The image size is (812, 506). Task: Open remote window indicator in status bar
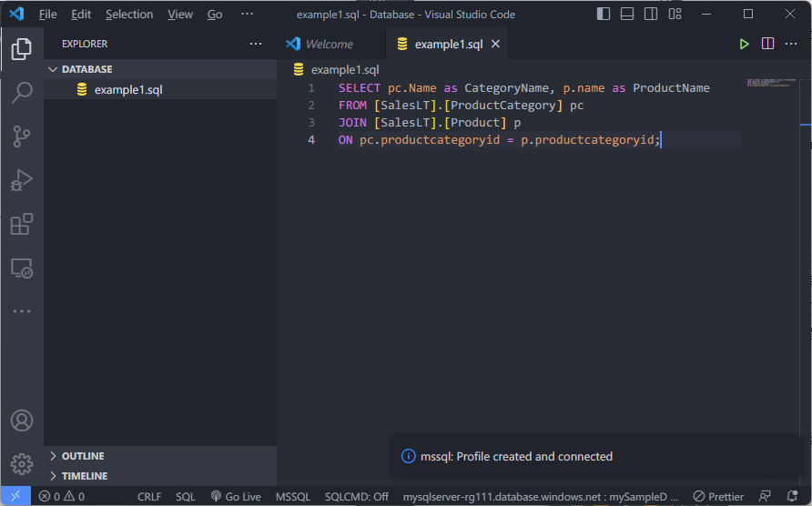pos(15,496)
